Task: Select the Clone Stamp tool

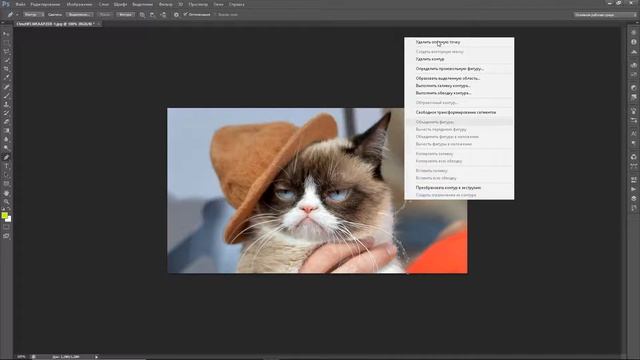Action: [6, 104]
